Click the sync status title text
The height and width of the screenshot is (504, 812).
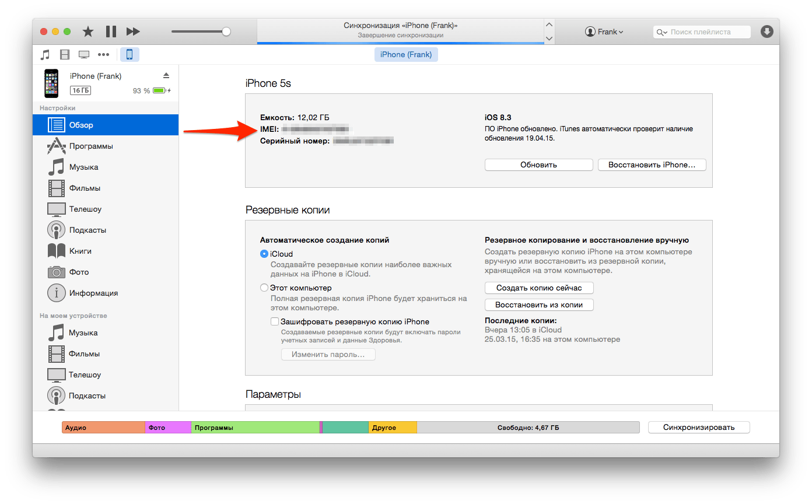[x=400, y=26]
